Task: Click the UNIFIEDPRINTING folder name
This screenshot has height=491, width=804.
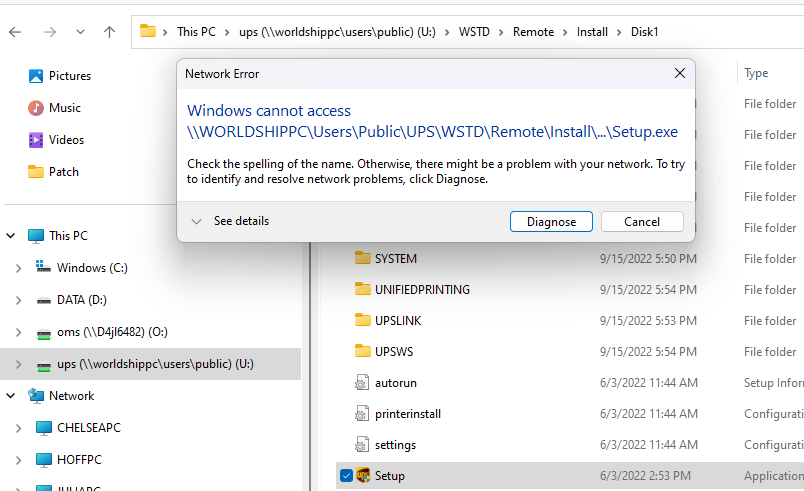Action: [422, 290]
